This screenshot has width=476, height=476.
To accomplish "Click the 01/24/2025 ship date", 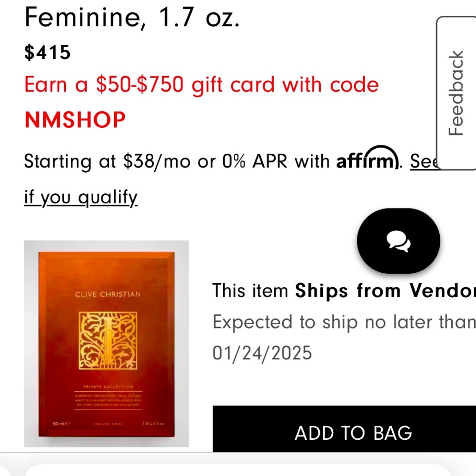I will [262, 353].
